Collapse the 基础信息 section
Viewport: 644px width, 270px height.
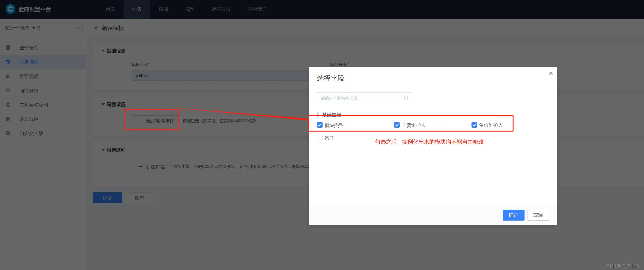(x=103, y=51)
